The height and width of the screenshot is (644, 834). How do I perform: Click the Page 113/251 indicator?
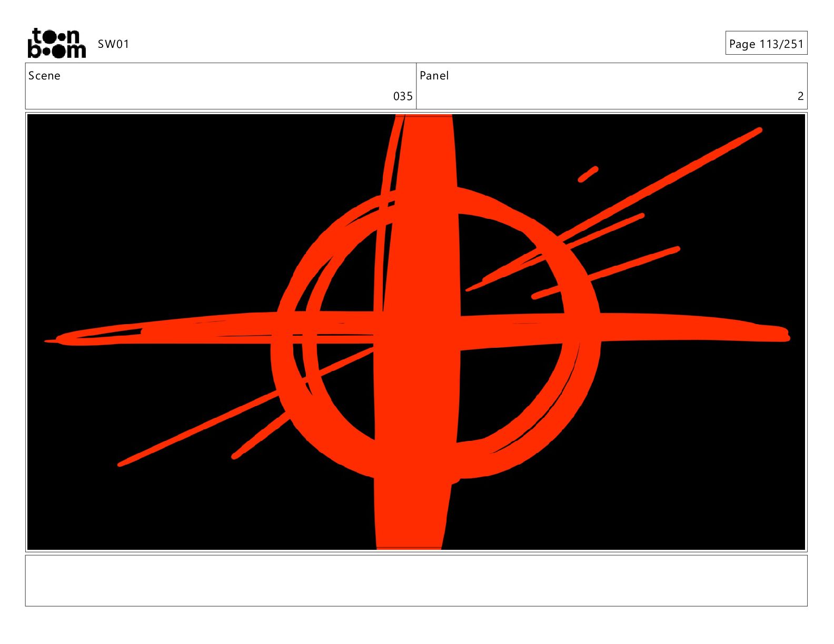click(766, 44)
